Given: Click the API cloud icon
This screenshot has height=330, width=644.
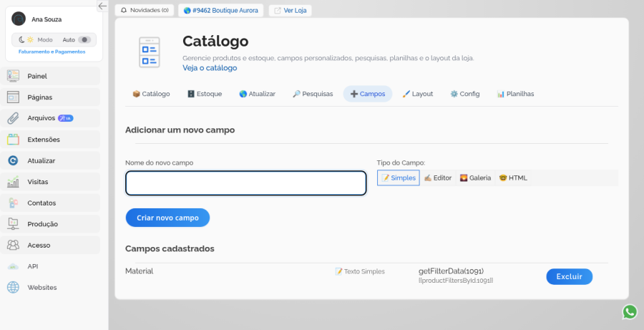Looking at the screenshot, I should (13, 266).
